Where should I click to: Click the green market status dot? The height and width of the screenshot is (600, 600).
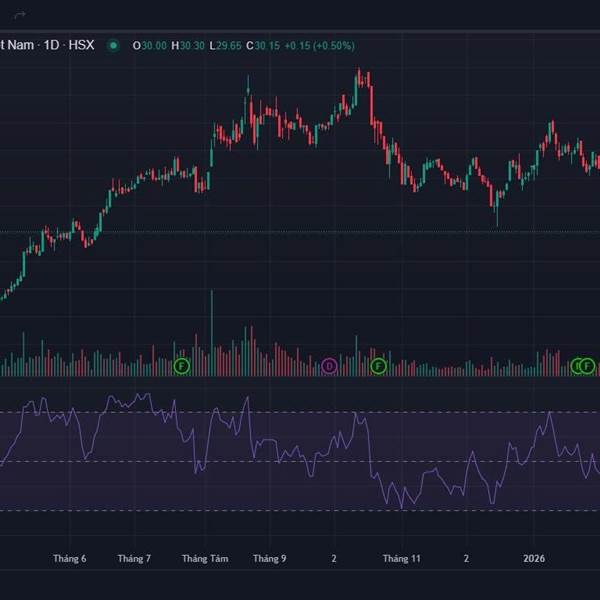pos(114,45)
